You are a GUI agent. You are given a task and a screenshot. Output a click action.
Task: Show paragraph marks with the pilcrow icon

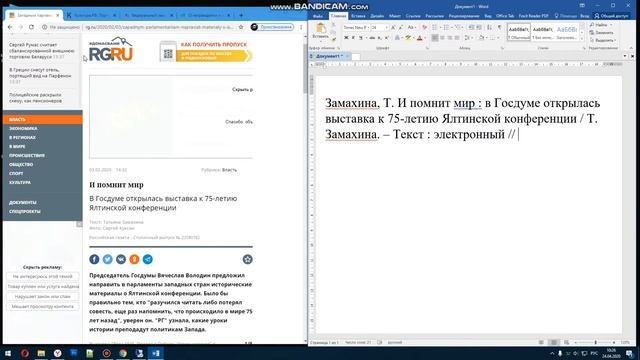tap(499, 27)
